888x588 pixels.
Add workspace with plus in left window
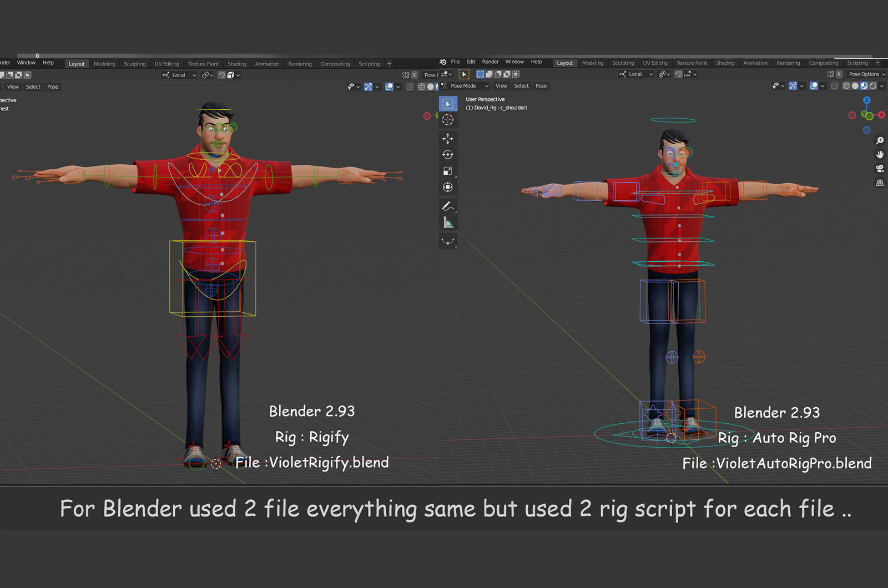pyautogui.click(x=389, y=64)
